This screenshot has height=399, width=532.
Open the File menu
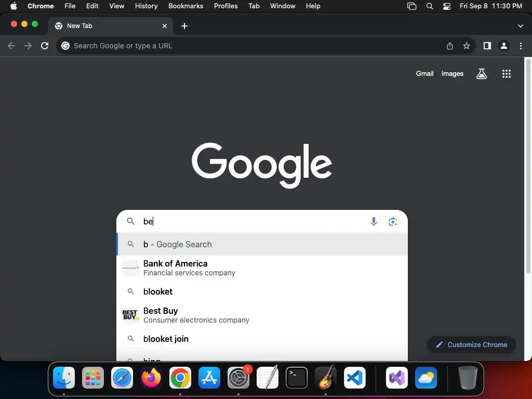(x=70, y=6)
